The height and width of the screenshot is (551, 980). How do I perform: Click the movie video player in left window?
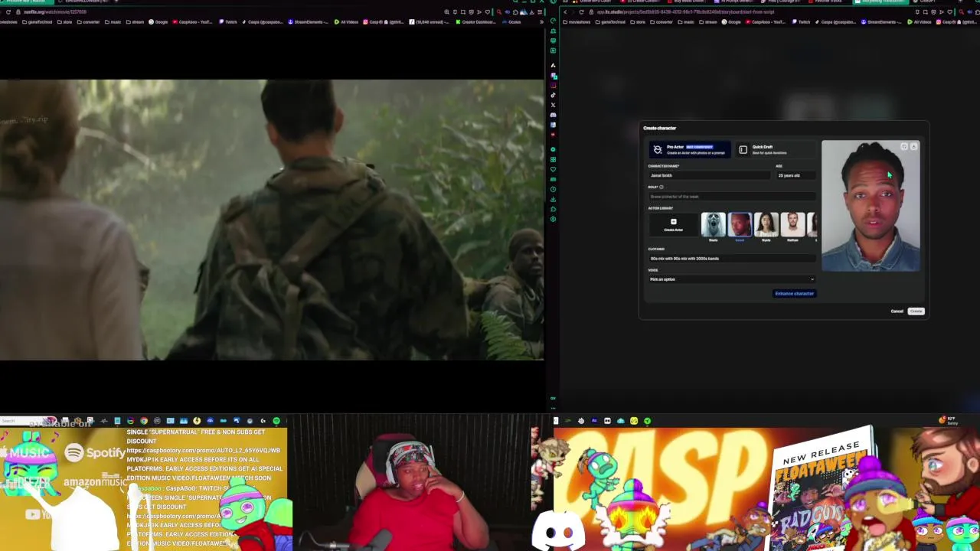click(x=272, y=220)
